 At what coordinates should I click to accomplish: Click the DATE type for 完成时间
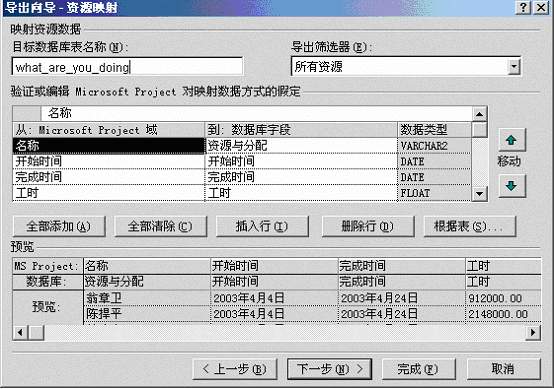tap(435, 177)
